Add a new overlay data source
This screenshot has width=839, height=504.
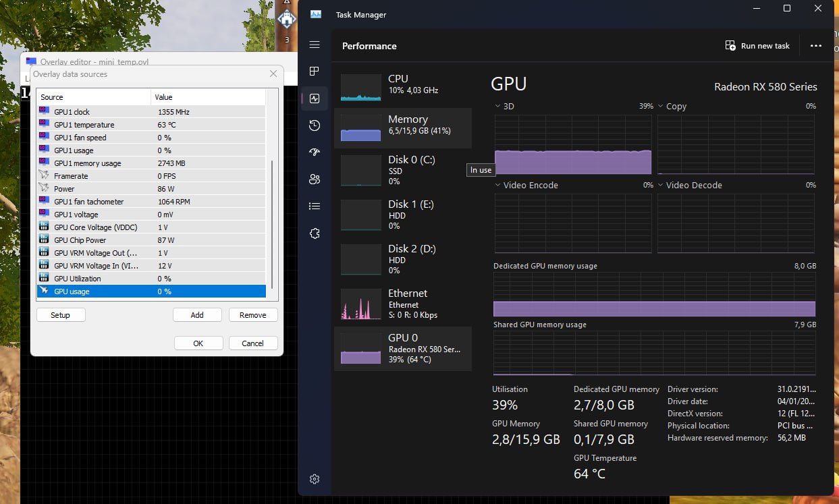[x=197, y=314]
